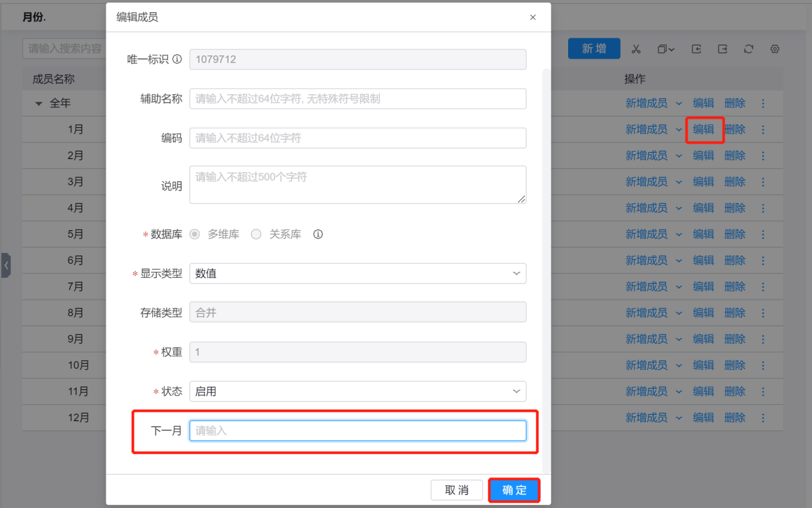Select the 多维库 radio button
Screen dimensions: 812x508
click(195, 234)
